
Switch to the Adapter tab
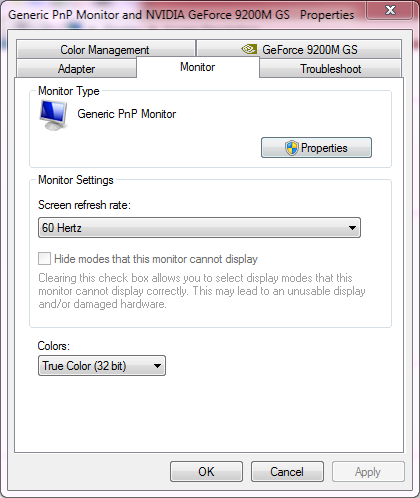click(x=76, y=69)
